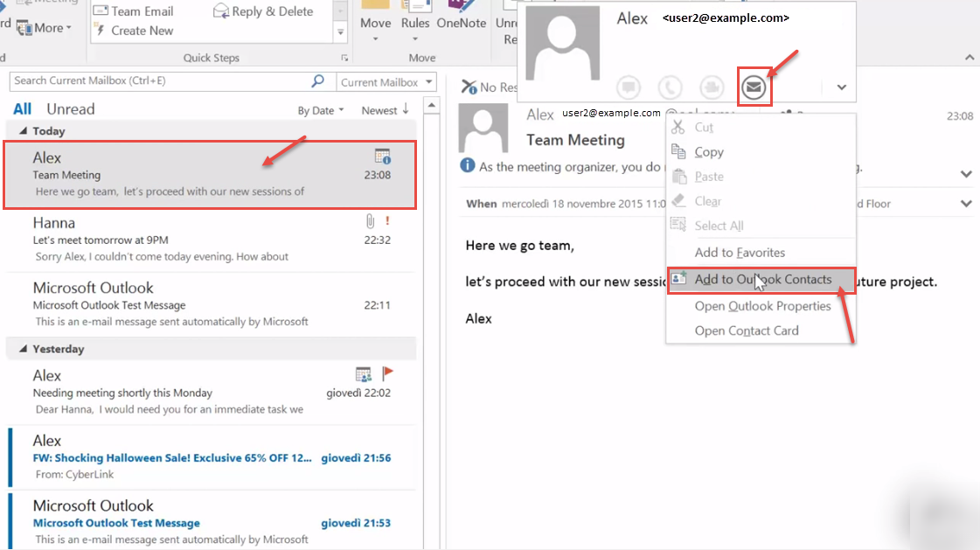The width and height of the screenshot is (980, 550).
Task: Switch to the Unread filter tab
Action: pos(71,109)
